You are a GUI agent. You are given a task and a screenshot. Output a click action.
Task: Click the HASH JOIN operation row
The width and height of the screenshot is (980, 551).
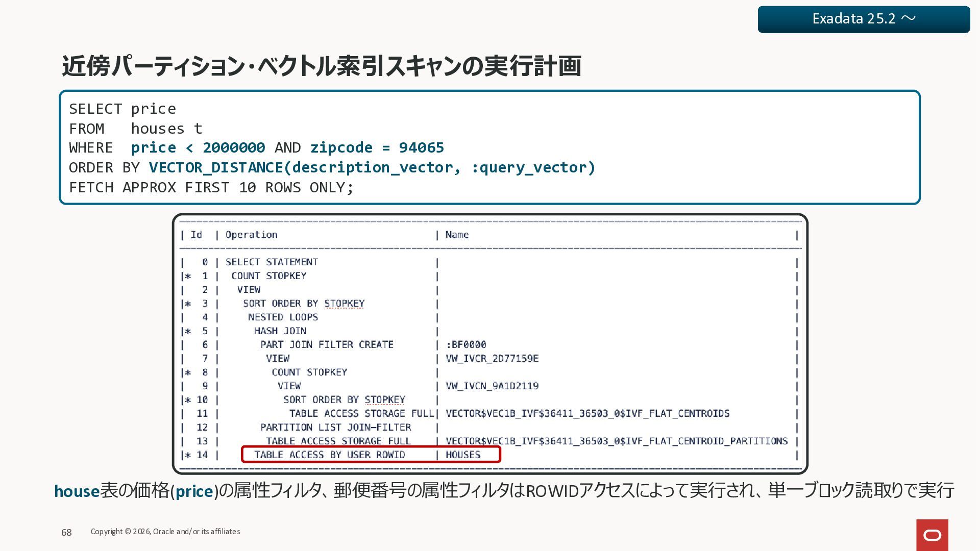[x=280, y=331]
